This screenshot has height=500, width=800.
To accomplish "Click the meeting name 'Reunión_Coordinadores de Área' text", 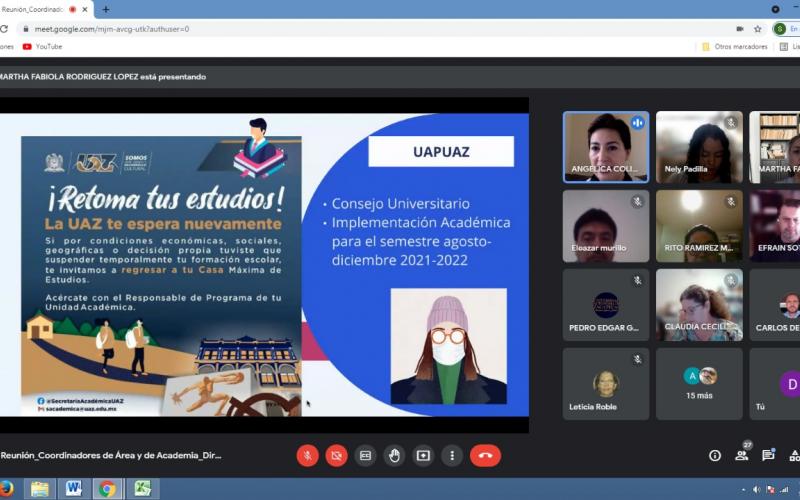I will [x=111, y=455].
